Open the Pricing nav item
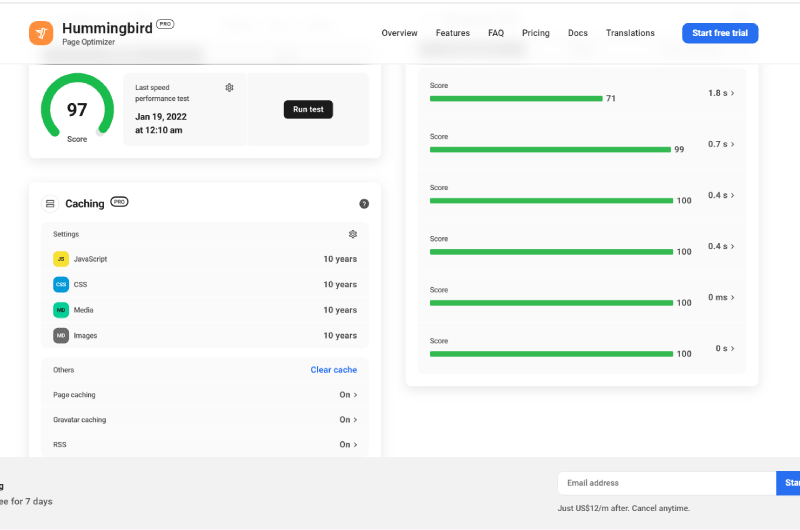The height and width of the screenshot is (530, 800). coord(536,33)
